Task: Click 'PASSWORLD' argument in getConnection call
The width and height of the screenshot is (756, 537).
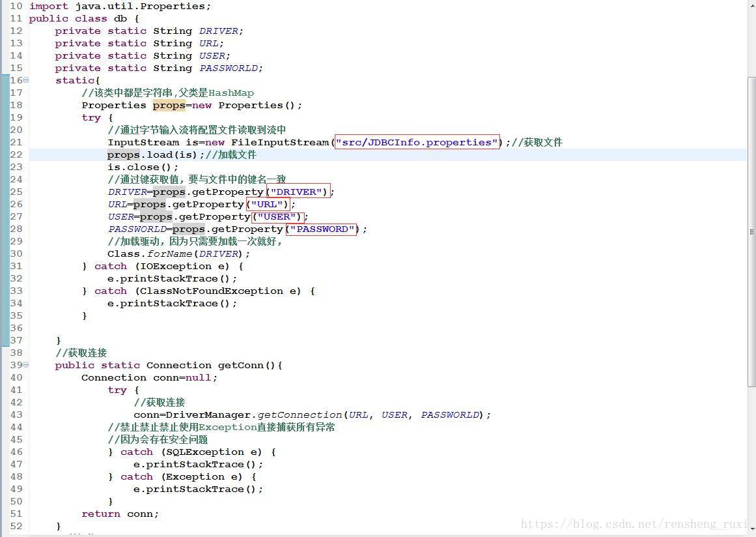Action: click(x=451, y=415)
